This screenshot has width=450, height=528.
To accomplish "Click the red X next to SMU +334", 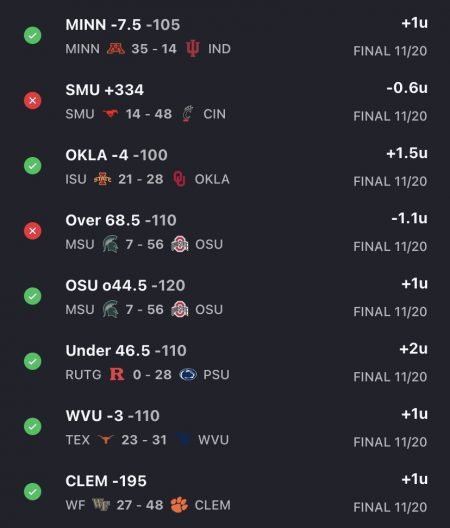I will click(33, 100).
